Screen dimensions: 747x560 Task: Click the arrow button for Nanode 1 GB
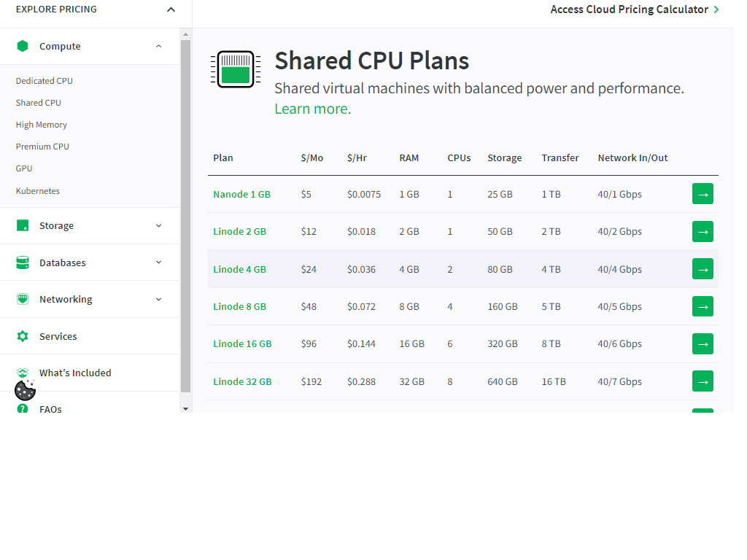point(703,194)
